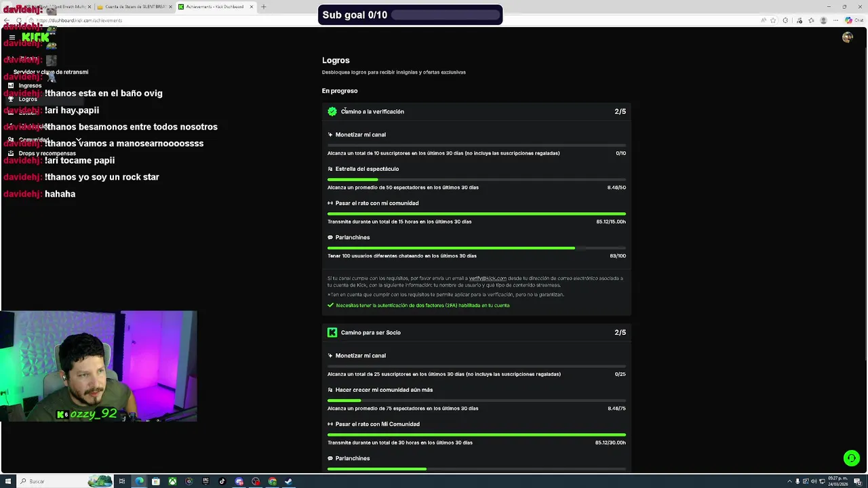
Task: Open the read aloud icon in address bar
Action: click(x=762, y=20)
